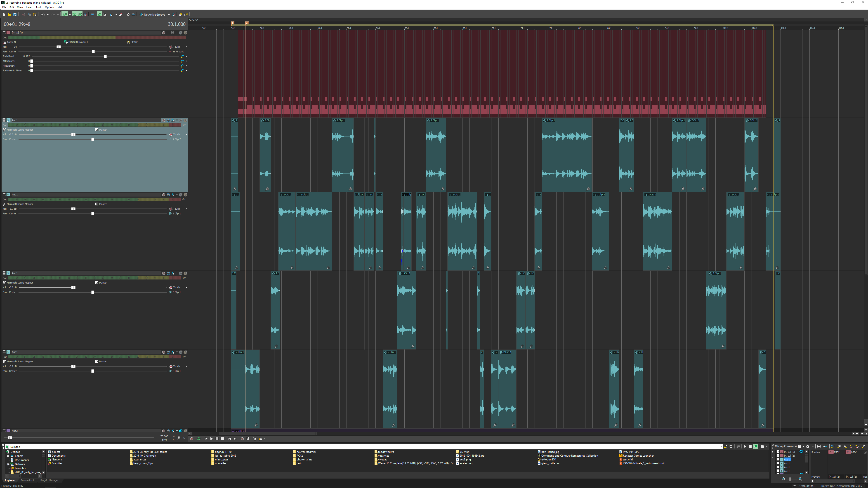Click the transport Record button
This screenshot has width=868, height=488.
[192, 439]
